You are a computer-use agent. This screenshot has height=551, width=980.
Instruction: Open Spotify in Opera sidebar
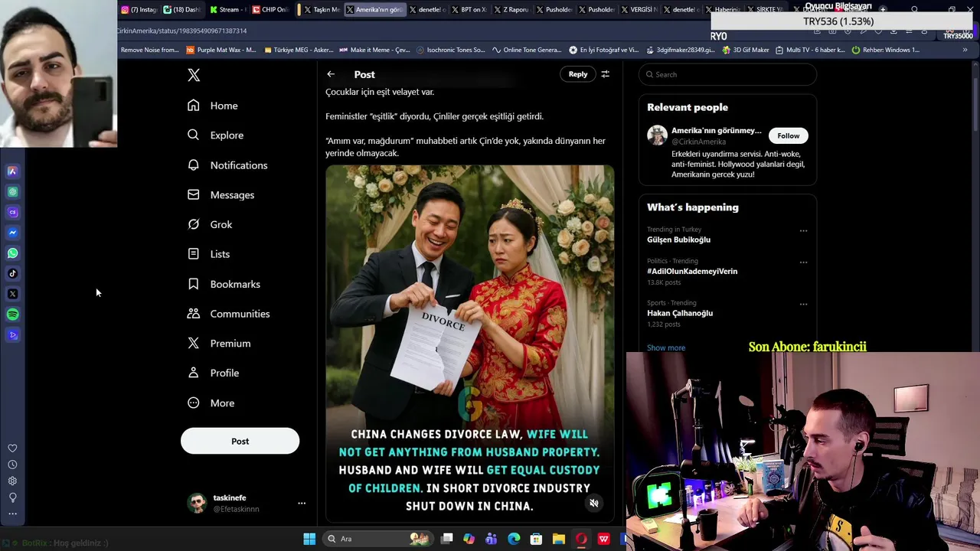point(12,315)
